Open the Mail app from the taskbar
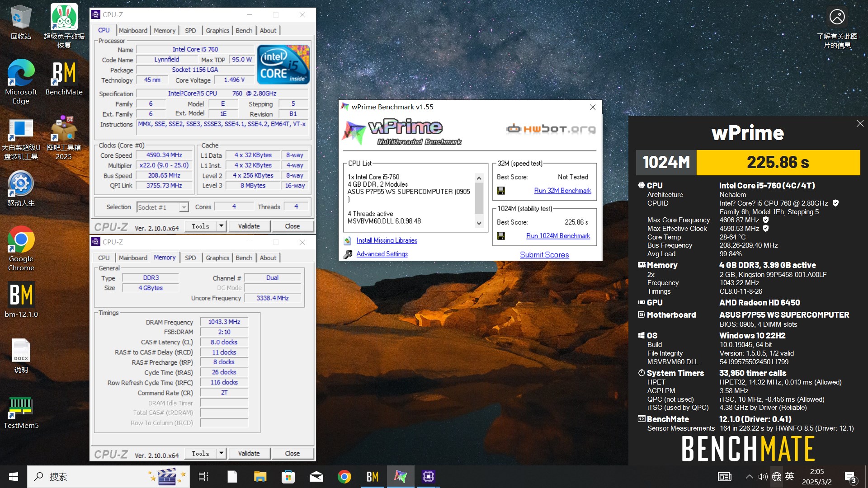The image size is (868, 488). click(316, 477)
